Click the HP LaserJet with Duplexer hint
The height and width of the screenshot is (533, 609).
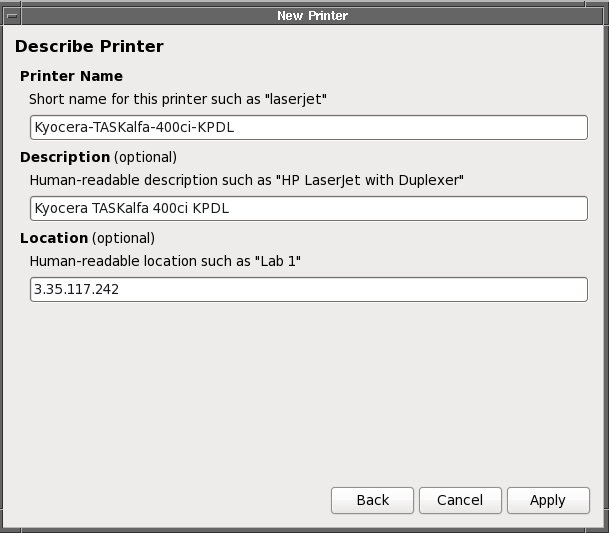(x=247, y=180)
